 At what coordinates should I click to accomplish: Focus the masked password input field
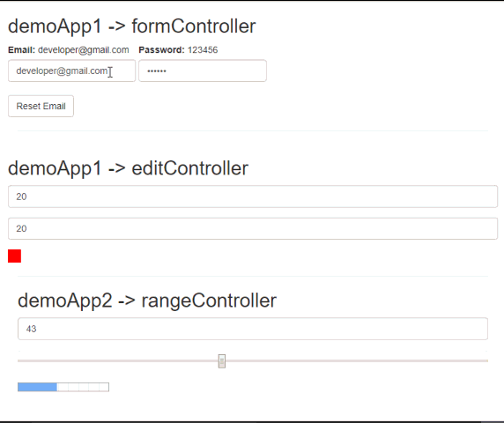tap(203, 70)
